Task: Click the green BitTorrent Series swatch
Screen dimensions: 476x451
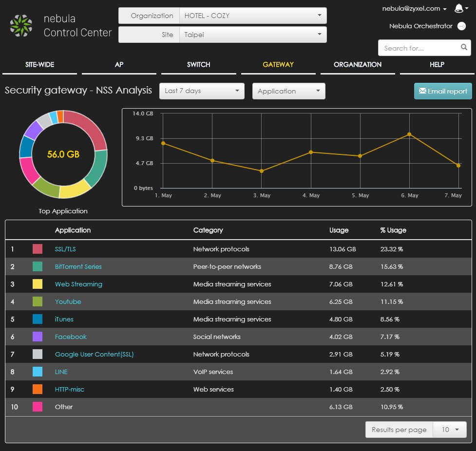Action: [x=38, y=266]
